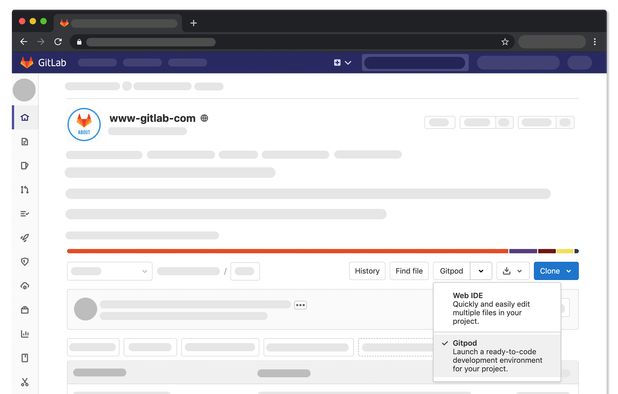Open the Project overview home icon
This screenshot has height=394, width=618.
[25, 117]
